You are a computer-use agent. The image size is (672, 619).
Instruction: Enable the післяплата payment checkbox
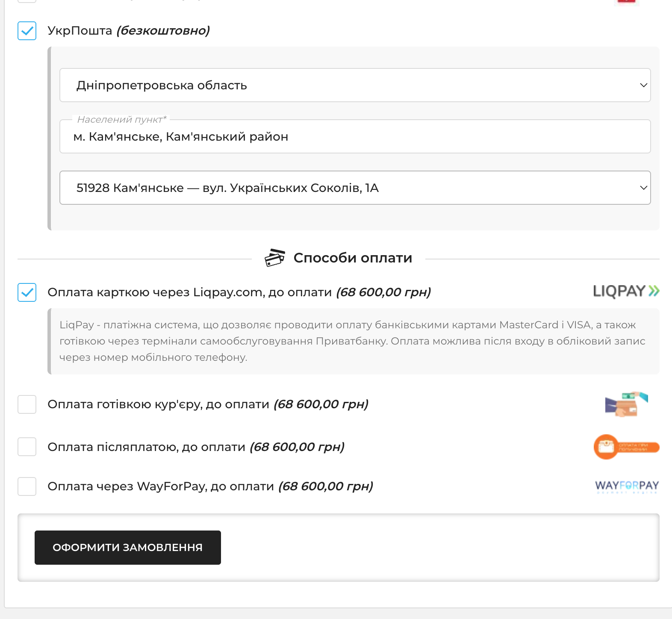[x=27, y=447]
